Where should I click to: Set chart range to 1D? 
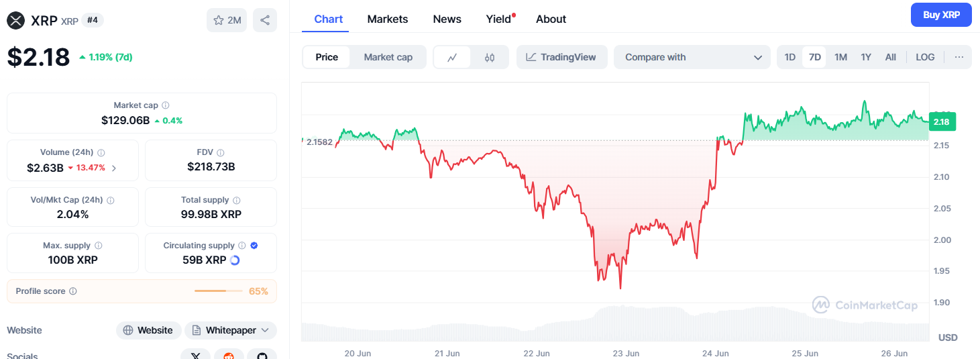790,57
